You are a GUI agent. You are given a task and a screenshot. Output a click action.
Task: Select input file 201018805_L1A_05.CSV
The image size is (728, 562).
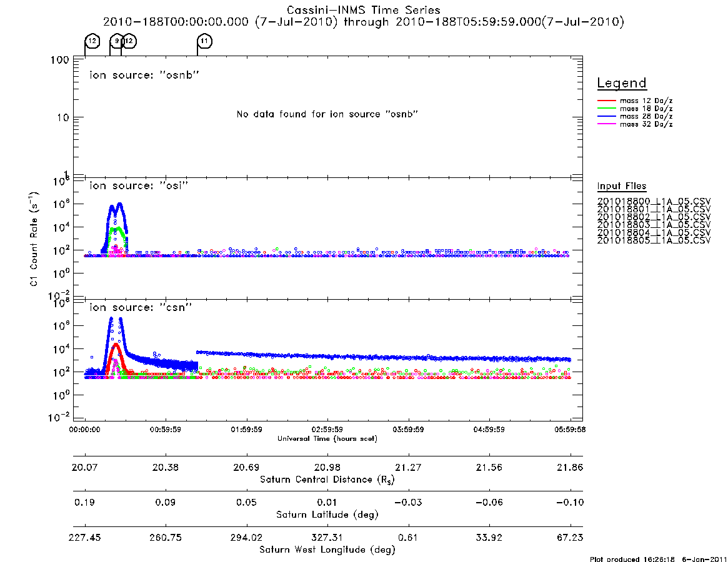654,240
